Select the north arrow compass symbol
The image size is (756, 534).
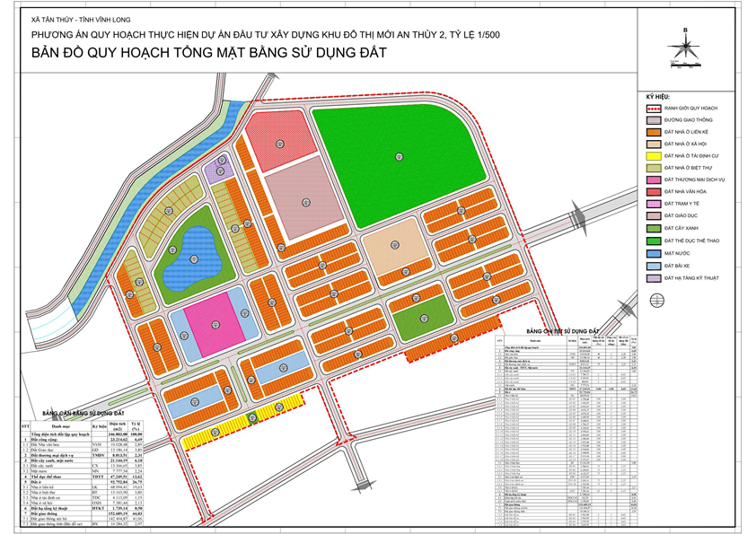[684, 45]
